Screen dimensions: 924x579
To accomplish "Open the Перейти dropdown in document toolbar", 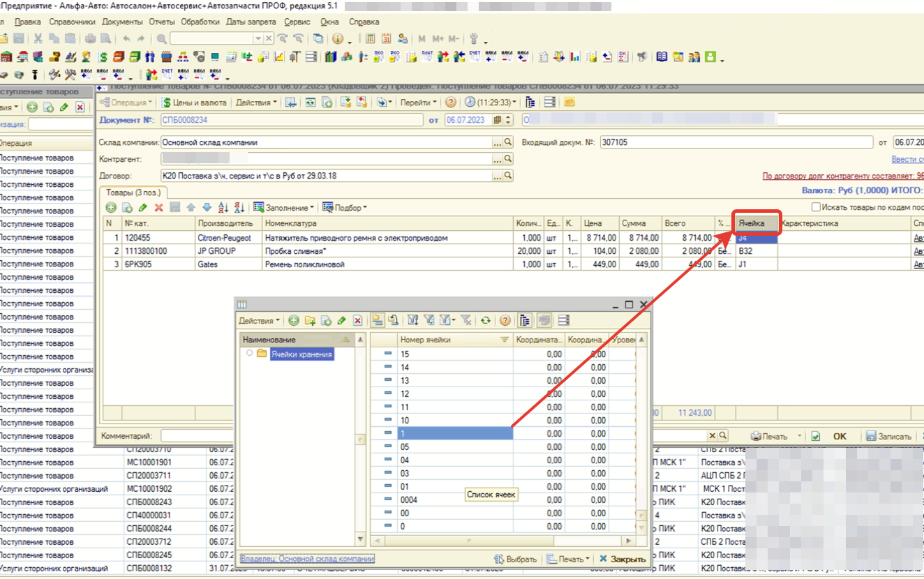I will (418, 103).
